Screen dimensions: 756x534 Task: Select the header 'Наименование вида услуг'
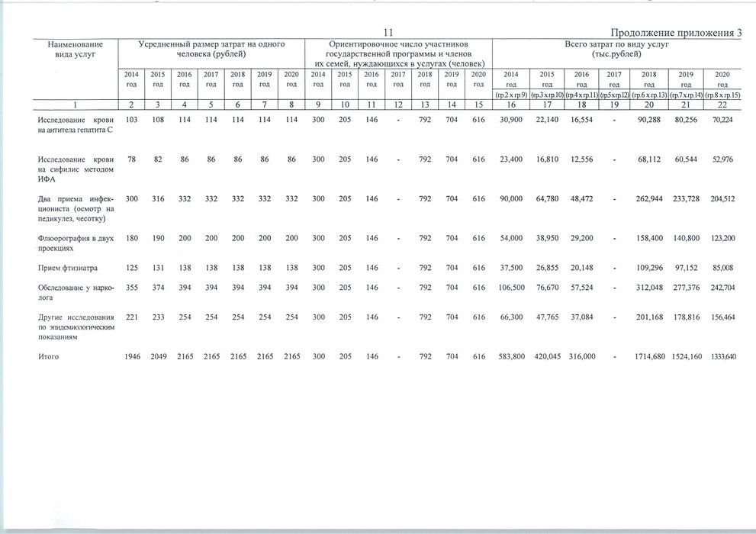(x=76, y=49)
